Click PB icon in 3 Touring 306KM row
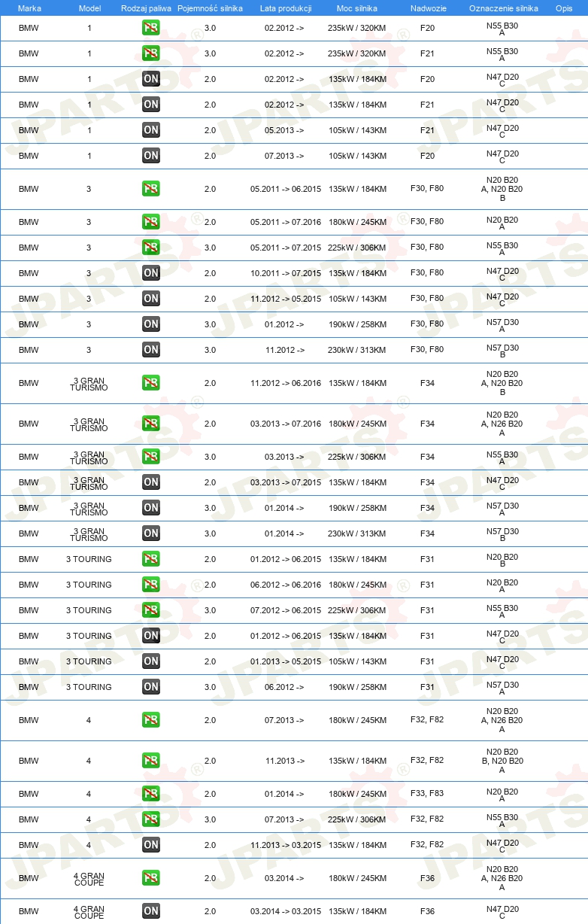The height and width of the screenshot is (924, 588). [151, 610]
